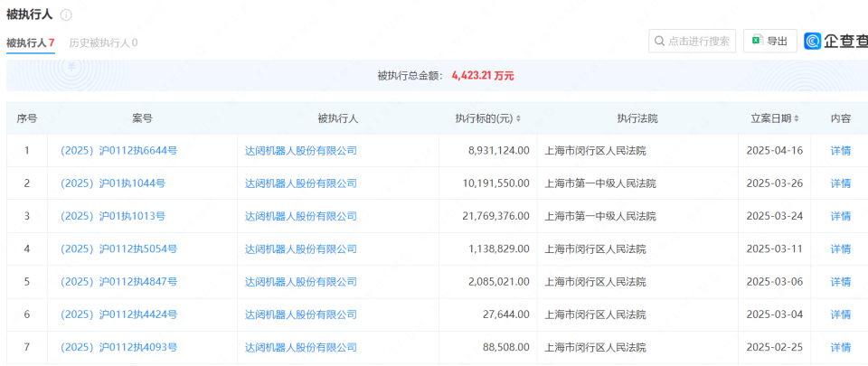The width and height of the screenshot is (868, 366).
Task: Click the 导出 export button
Action: pyautogui.click(x=770, y=41)
